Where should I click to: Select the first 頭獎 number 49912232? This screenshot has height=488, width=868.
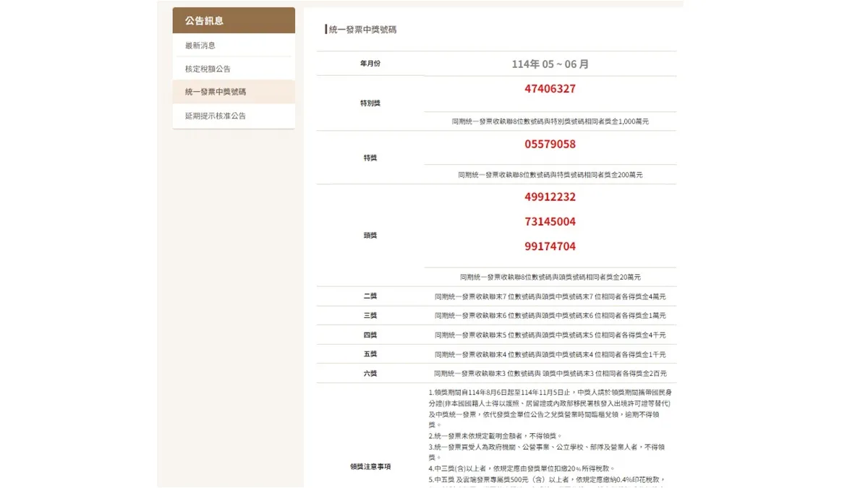pyautogui.click(x=550, y=197)
